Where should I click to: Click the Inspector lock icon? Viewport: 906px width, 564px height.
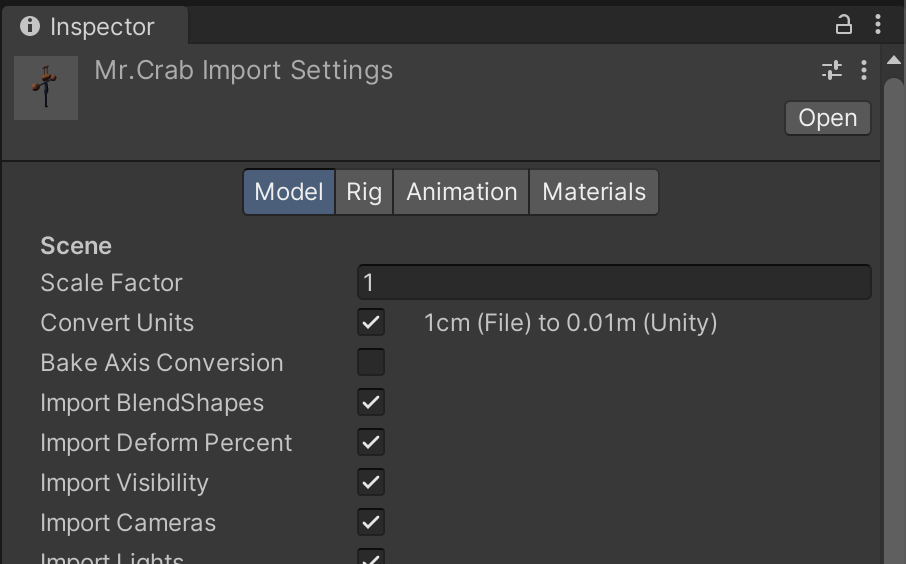click(844, 25)
